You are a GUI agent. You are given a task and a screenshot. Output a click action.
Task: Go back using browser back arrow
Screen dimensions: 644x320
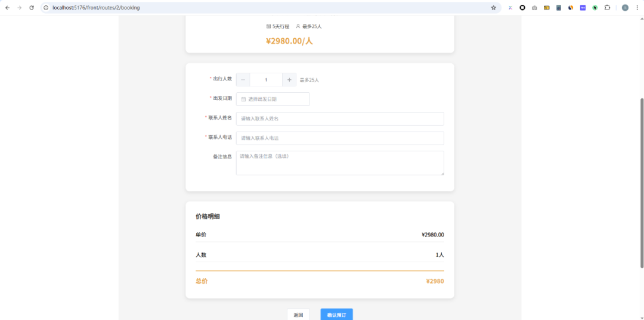(7, 8)
